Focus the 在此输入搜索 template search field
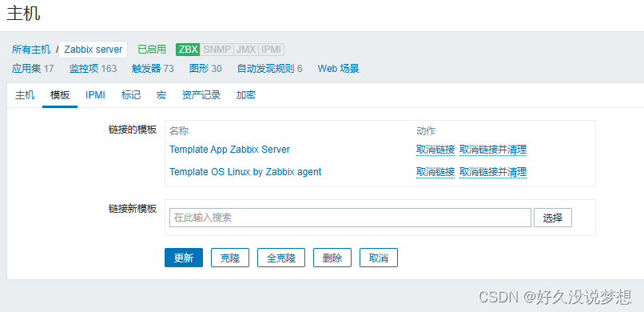The height and width of the screenshot is (312, 644). 350,218
